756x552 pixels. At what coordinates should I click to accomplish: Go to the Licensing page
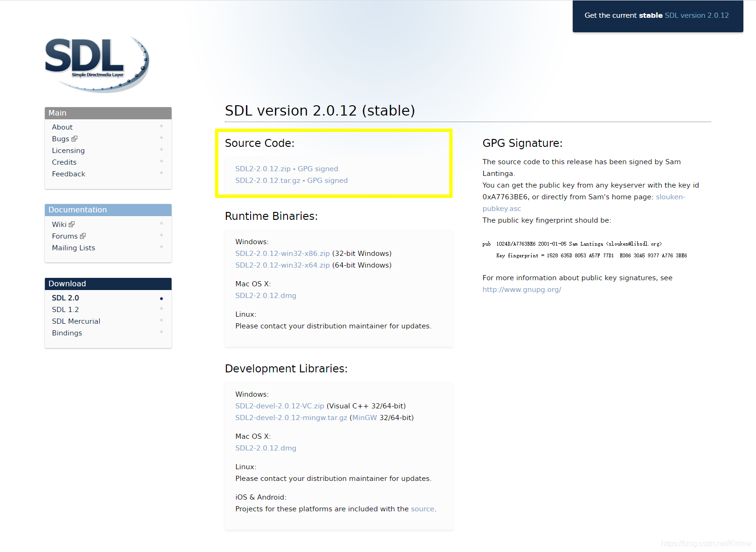click(68, 151)
